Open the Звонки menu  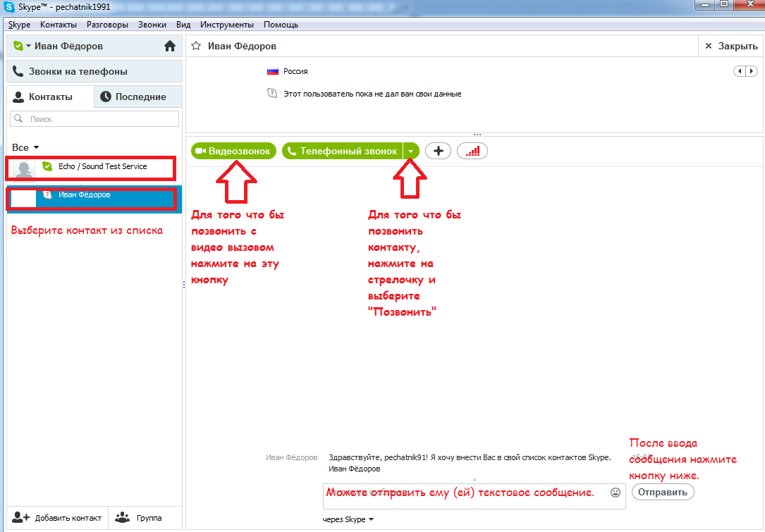click(x=152, y=25)
